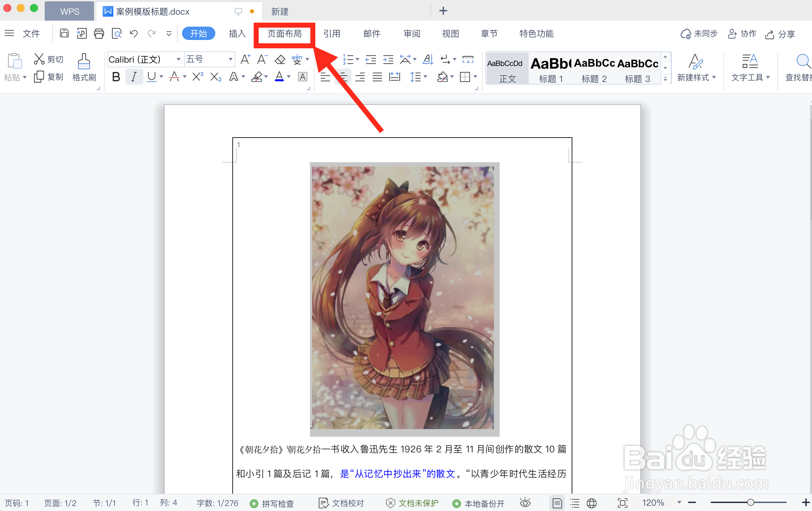Switch to web layout using globe icon
Screen dimensions: 812x511
(x=592, y=503)
